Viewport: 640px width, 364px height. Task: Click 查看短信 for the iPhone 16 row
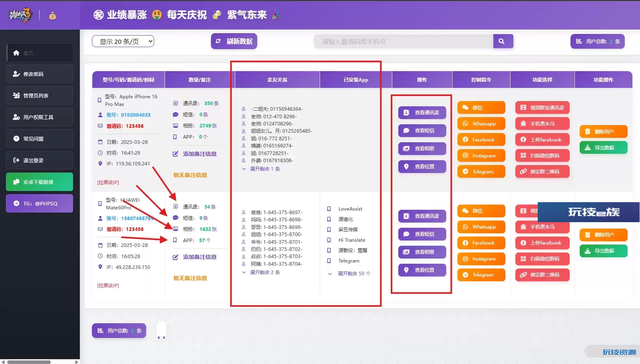click(422, 131)
